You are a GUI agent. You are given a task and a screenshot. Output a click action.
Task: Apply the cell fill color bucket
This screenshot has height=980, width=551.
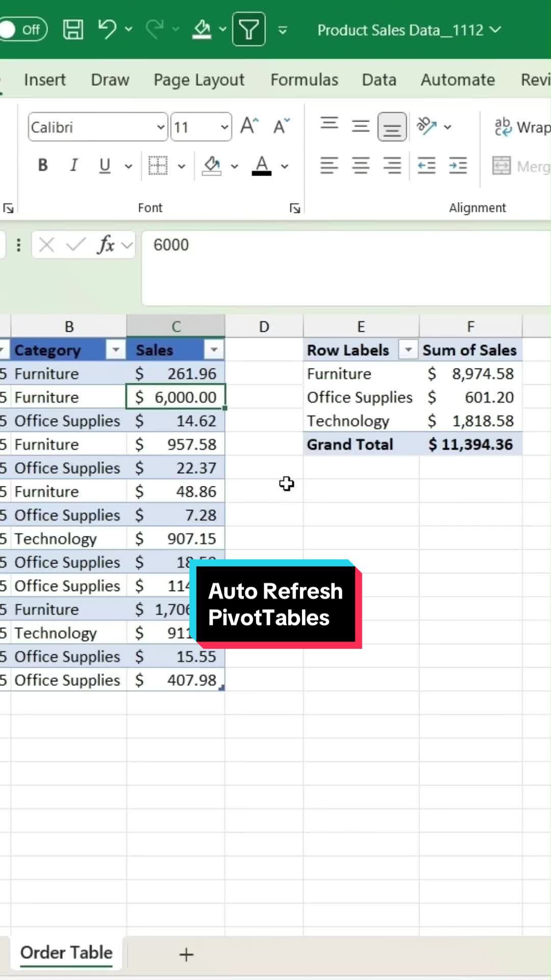(x=212, y=165)
